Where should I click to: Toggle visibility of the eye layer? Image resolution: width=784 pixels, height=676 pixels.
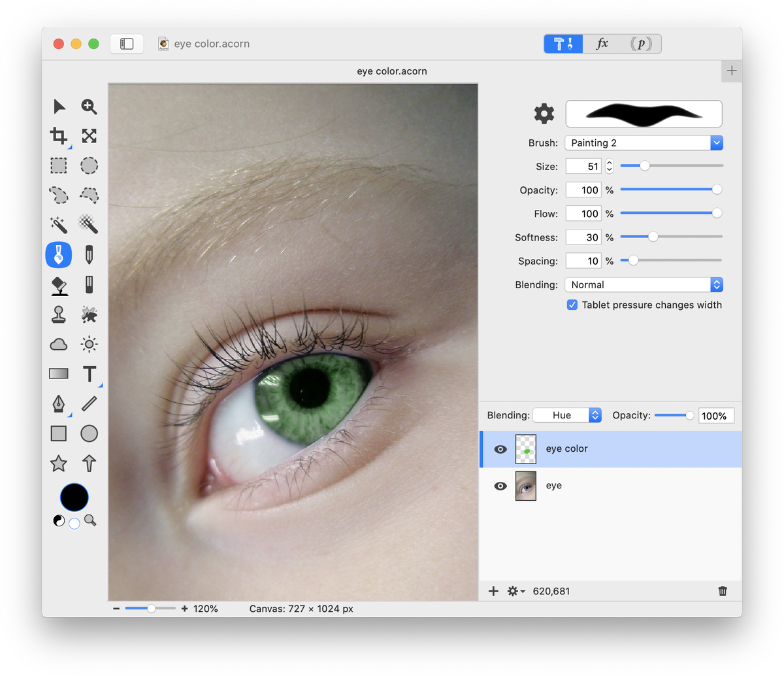500,486
